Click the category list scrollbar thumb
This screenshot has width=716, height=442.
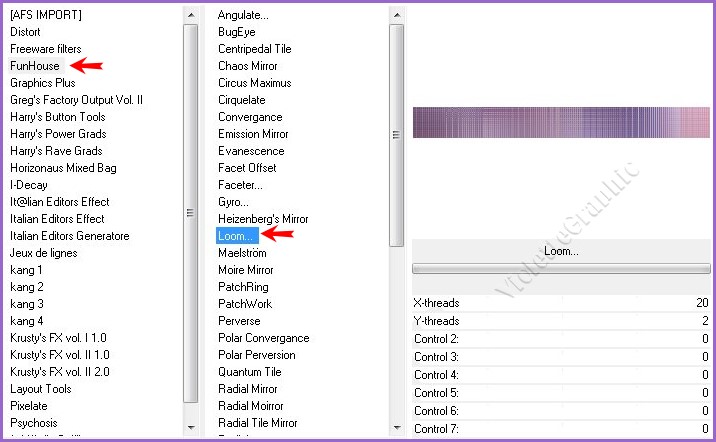coord(191,212)
